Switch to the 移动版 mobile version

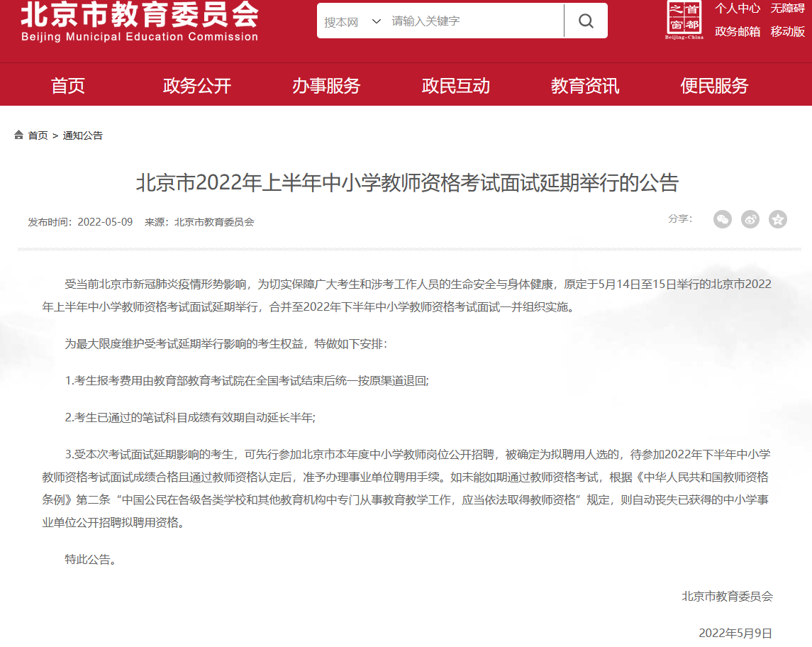coord(787,31)
